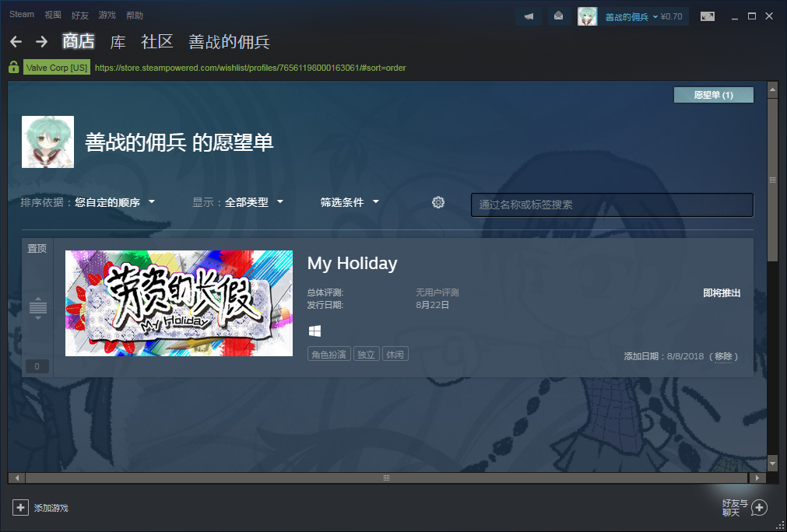Focus the wishlist name or tag search field

point(612,205)
